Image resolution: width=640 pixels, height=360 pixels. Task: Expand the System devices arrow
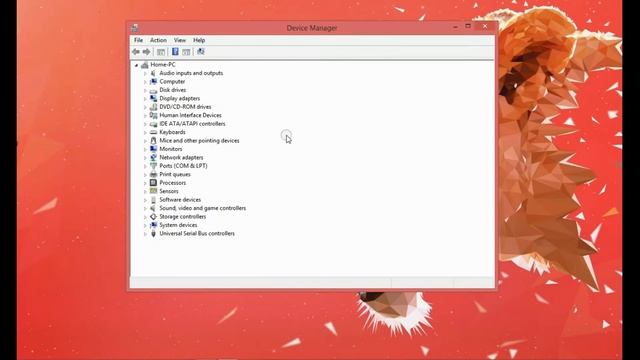[x=145, y=225]
